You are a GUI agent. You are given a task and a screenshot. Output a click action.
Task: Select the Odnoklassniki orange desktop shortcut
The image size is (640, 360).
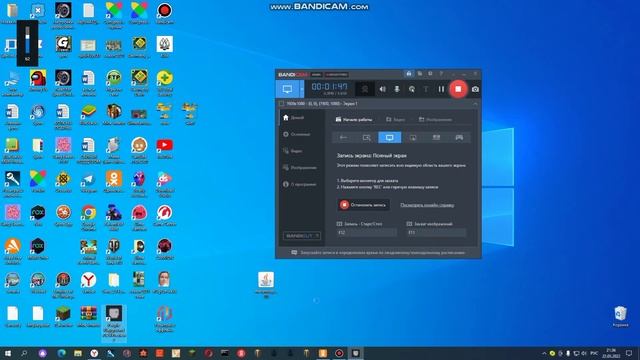click(x=114, y=182)
